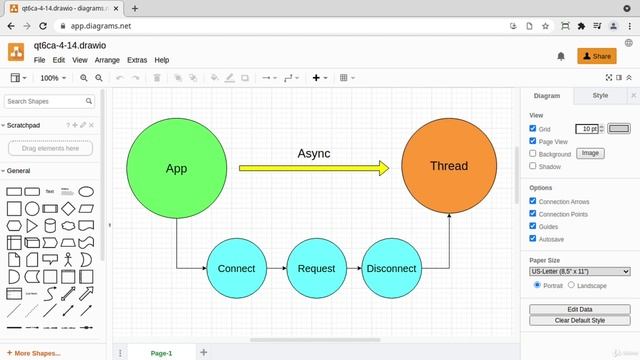This screenshot has height=360, width=640.
Task: Select the Triangle shape in General palette
Action: [32, 226]
